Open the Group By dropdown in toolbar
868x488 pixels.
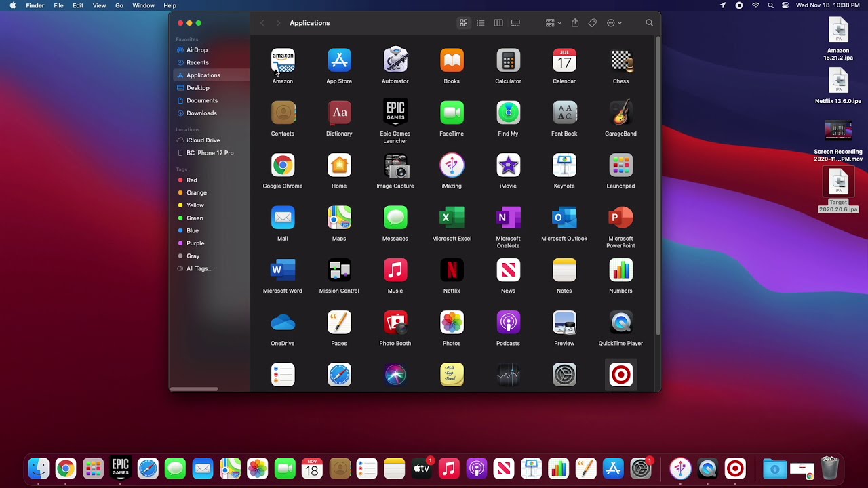coord(553,23)
